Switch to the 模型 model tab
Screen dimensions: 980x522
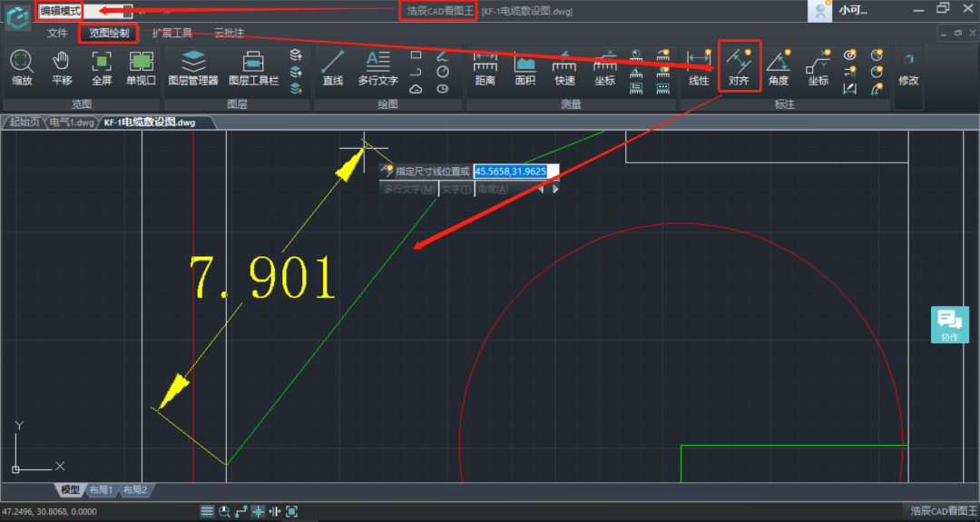pos(70,489)
